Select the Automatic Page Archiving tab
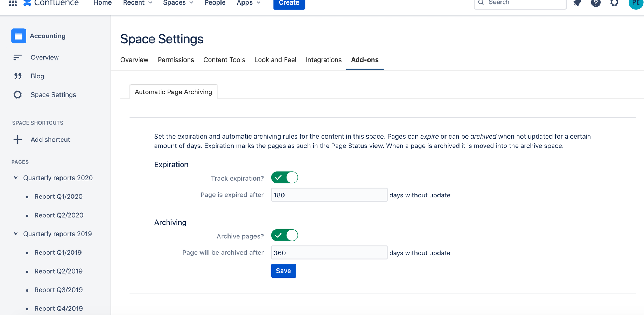Screen dimensions: 644x315 [x=174, y=92]
